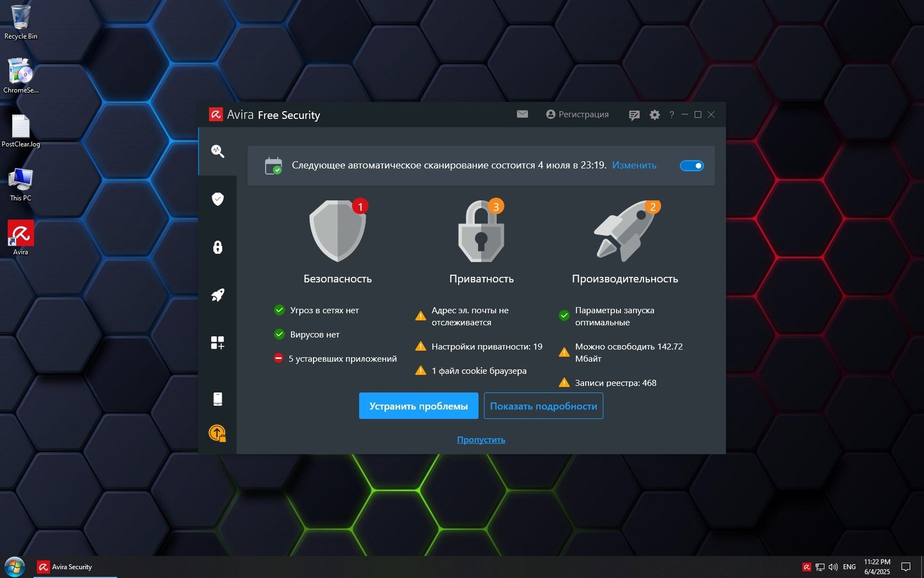Click the Avira logo in title bar
This screenshot has width=924, height=578.
[x=216, y=114]
